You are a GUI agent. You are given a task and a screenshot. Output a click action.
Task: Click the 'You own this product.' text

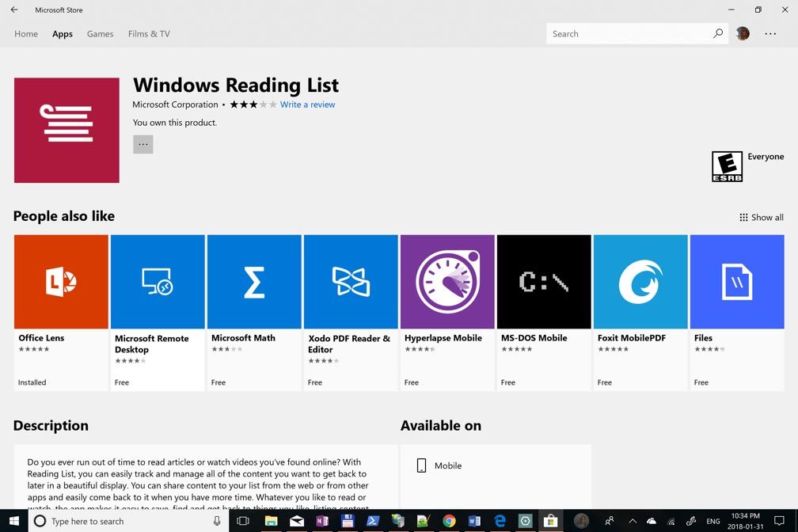(x=174, y=123)
